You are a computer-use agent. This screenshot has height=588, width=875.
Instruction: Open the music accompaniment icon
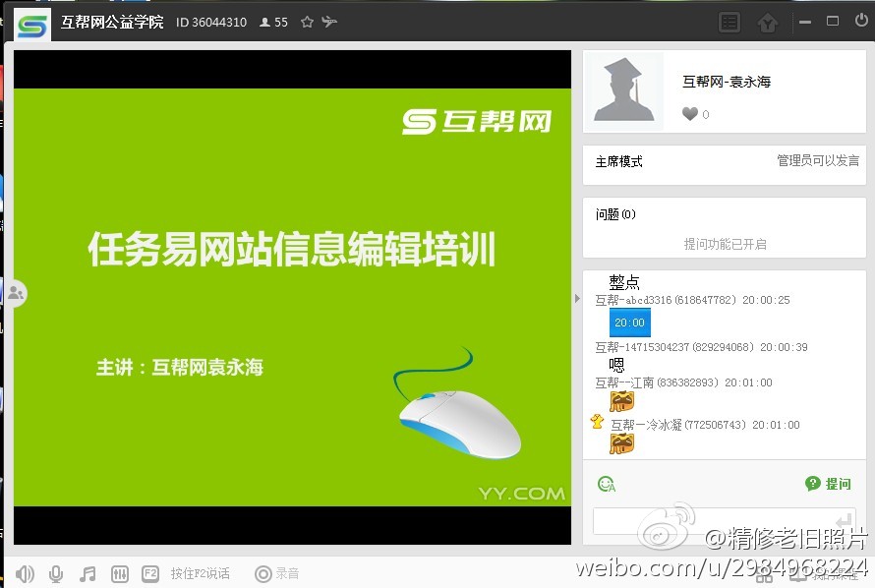(87, 573)
